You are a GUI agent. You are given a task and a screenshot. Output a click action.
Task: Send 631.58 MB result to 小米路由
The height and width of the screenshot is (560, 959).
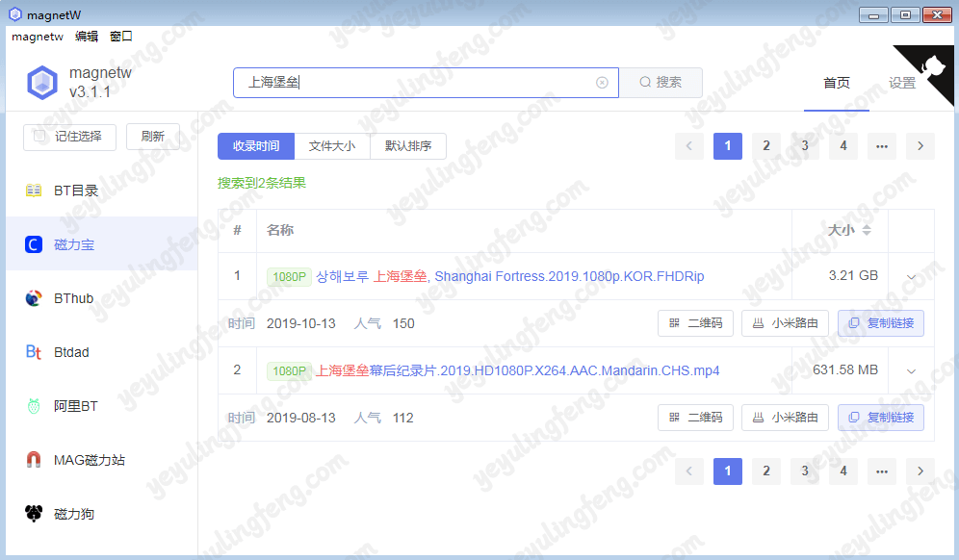point(786,418)
